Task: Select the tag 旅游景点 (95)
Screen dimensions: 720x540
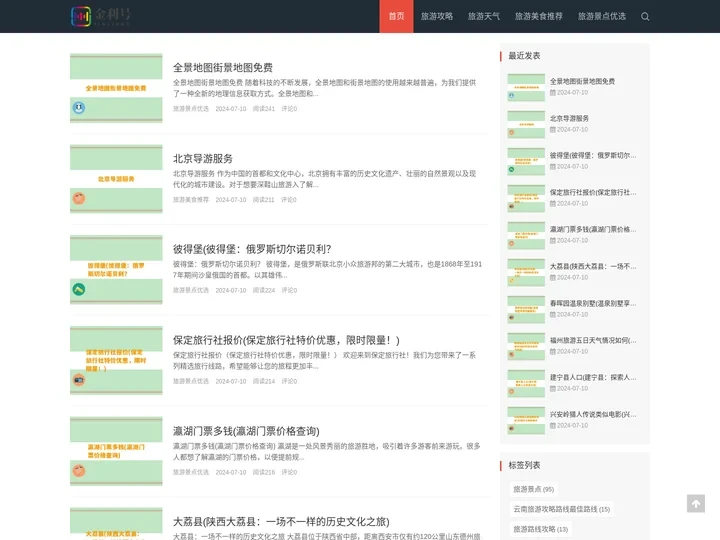Action: click(x=533, y=489)
